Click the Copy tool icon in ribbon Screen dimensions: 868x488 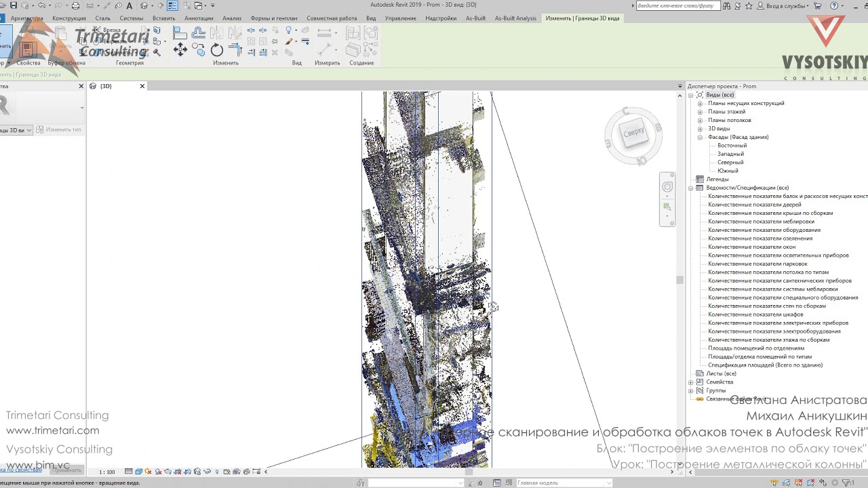tap(199, 49)
